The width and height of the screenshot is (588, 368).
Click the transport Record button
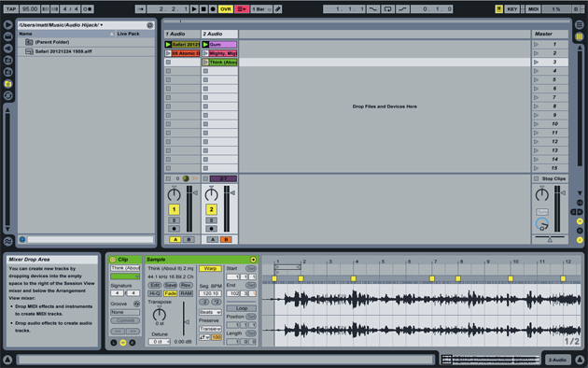213,9
